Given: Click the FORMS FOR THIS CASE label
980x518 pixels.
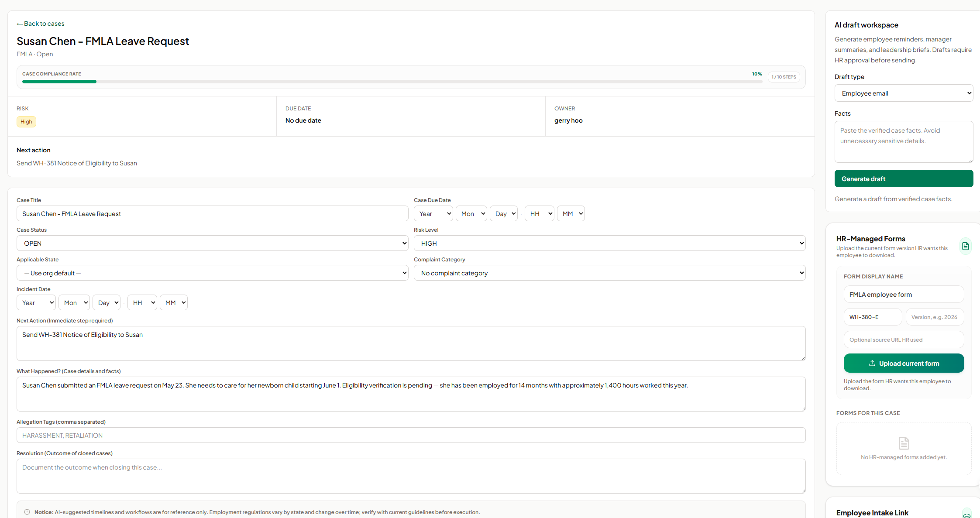Looking at the screenshot, I should click(x=868, y=413).
